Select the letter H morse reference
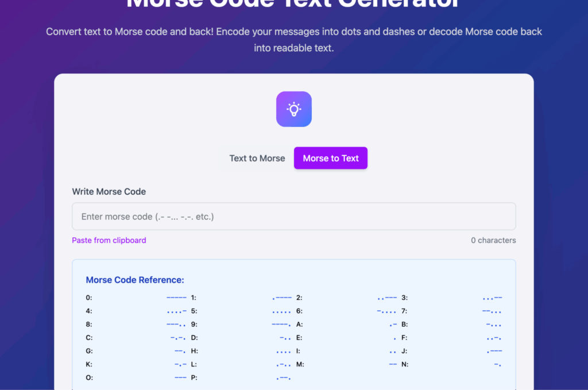 241,351
